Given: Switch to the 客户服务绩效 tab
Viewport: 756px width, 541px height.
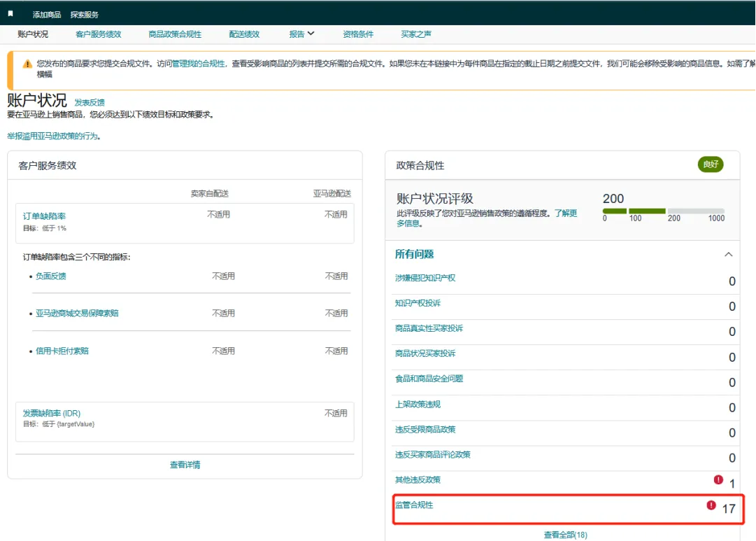Looking at the screenshot, I should (98, 34).
